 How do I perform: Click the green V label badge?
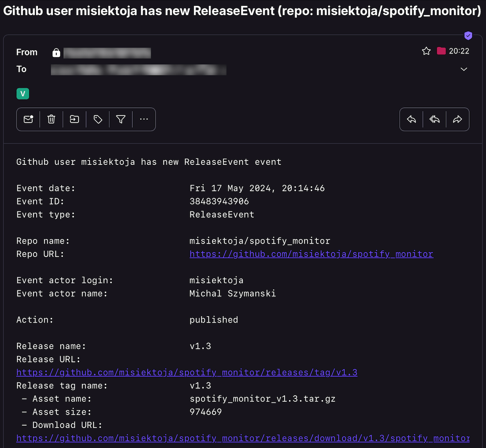click(23, 94)
